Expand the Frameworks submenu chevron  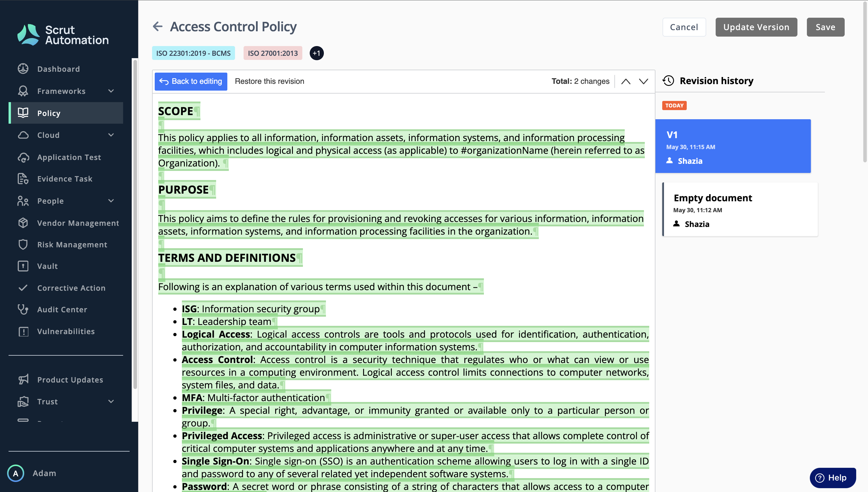(x=111, y=91)
